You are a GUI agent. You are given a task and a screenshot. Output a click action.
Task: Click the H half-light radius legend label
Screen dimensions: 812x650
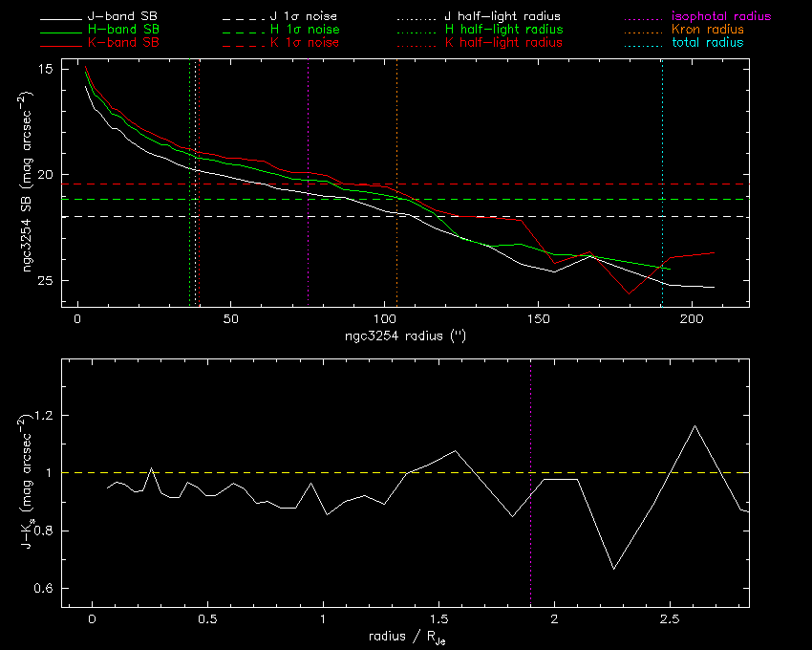point(502,31)
